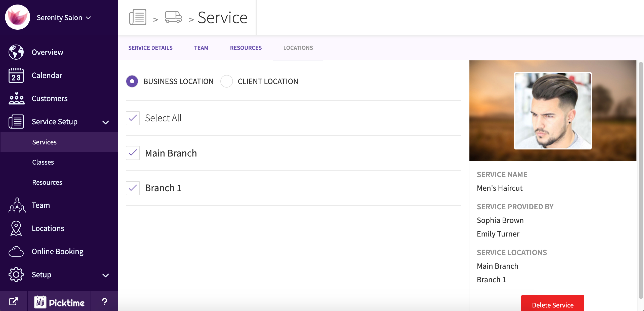Click the Team group icon
The image size is (644, 311).
coord(17,205)
